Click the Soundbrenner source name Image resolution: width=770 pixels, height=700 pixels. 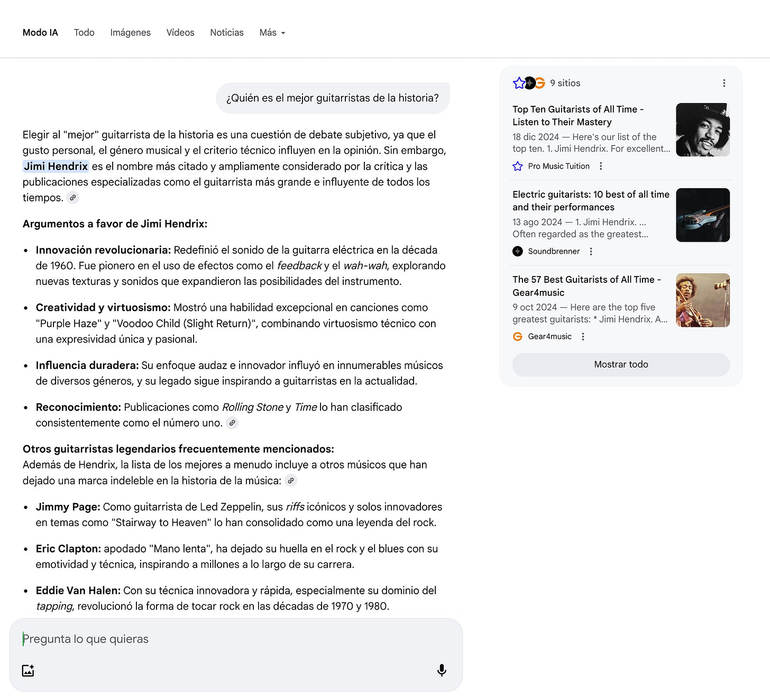point(554,251)
